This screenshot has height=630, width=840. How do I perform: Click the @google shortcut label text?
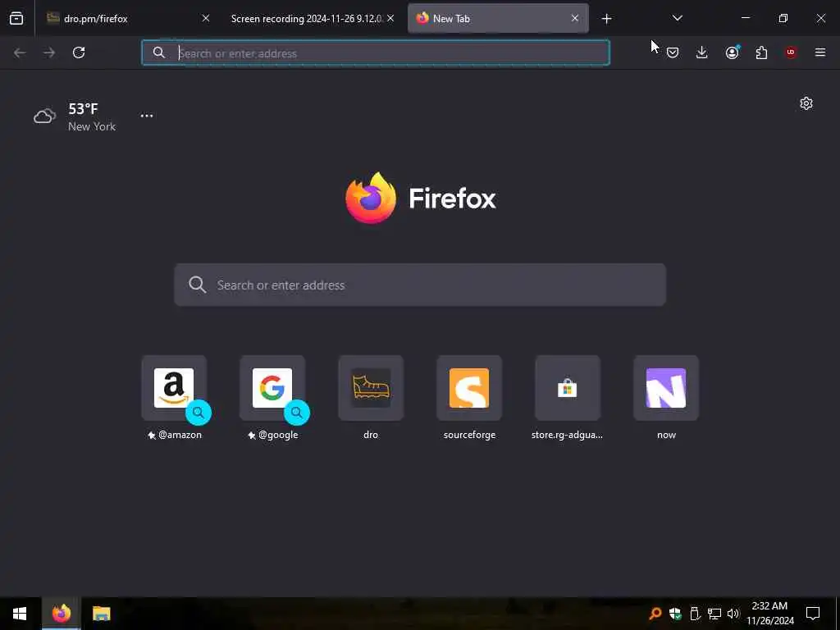(x=278, y=435)
